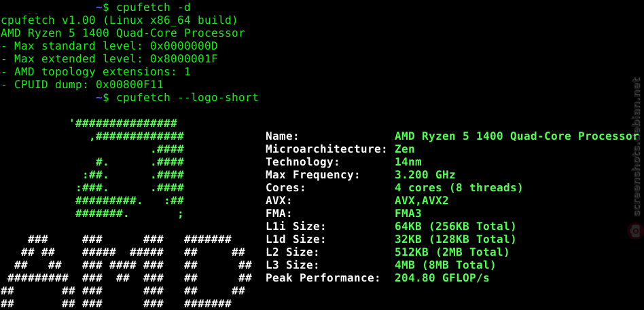The height and width of the screenshot is (310, 644).
Task: Click the 'cpufetch v1.00 (Linux x86_64 build)' line
Action: point(119,20)
